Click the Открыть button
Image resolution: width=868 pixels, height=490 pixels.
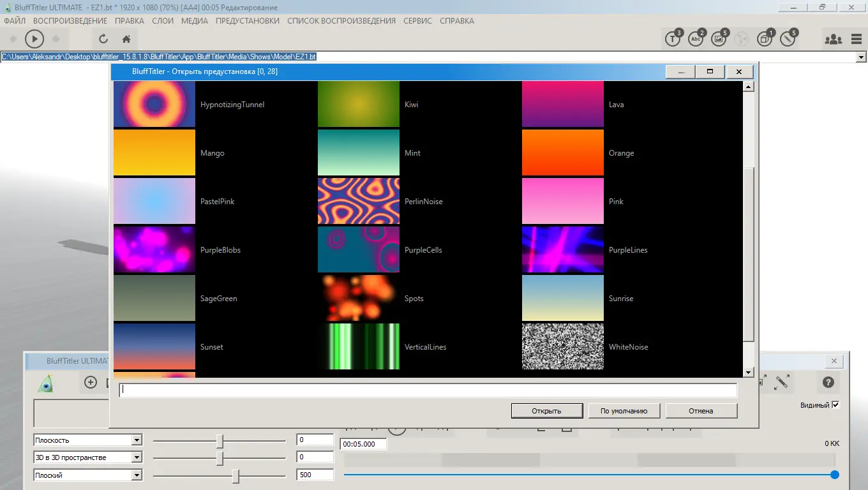546,411
